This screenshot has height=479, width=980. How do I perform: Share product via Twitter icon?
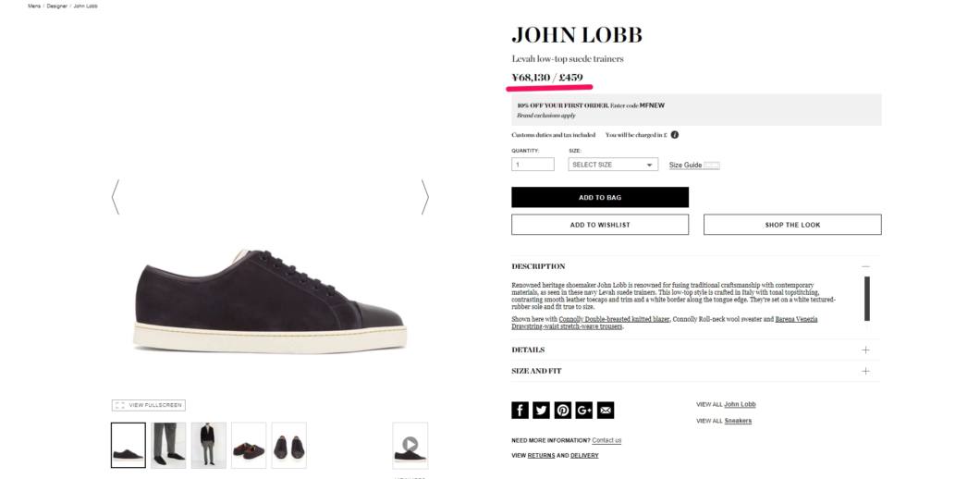[541, 411]
